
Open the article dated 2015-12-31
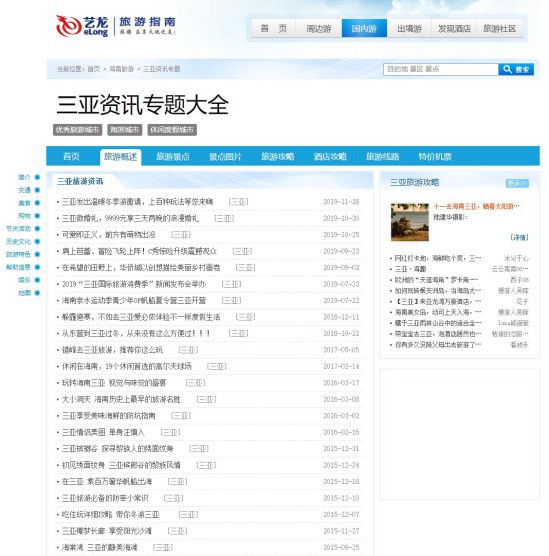click(x=118, y=449)
